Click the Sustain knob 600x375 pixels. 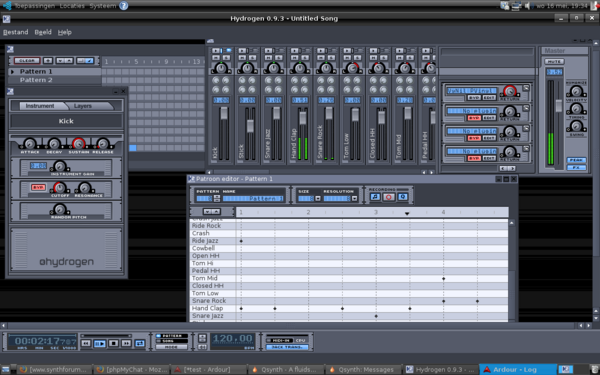[x=79, y=144]
